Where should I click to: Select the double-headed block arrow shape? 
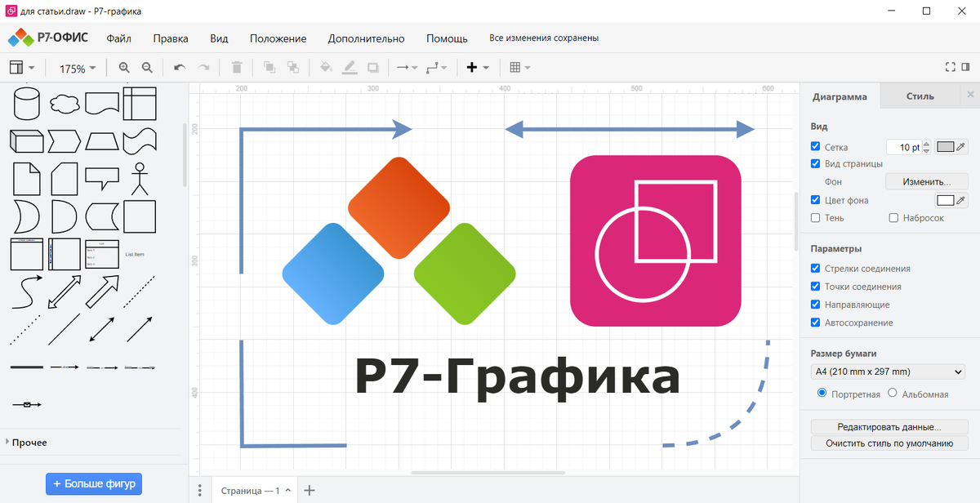pos(65,292)
